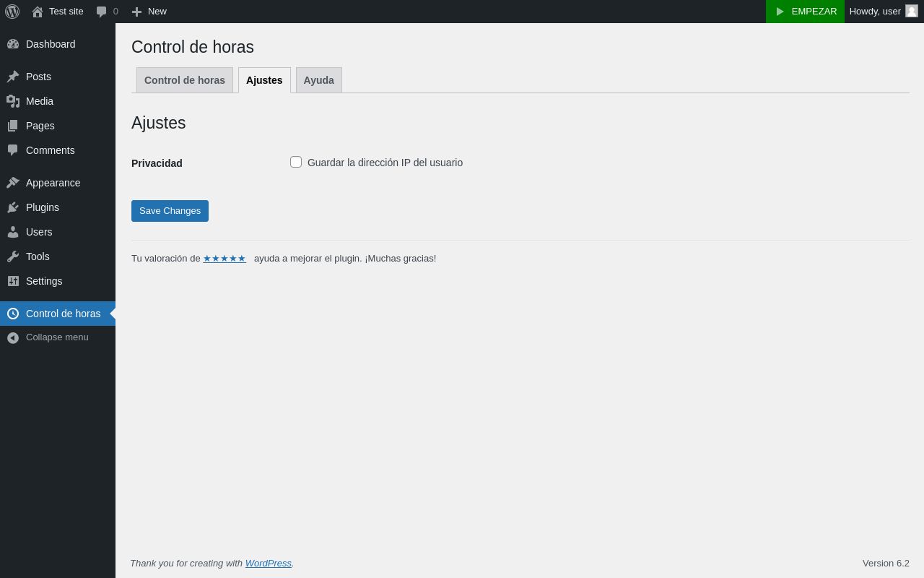Click the Users person icon
The width and height of the screenshot is (924, 578).
[x=13, y=232]
